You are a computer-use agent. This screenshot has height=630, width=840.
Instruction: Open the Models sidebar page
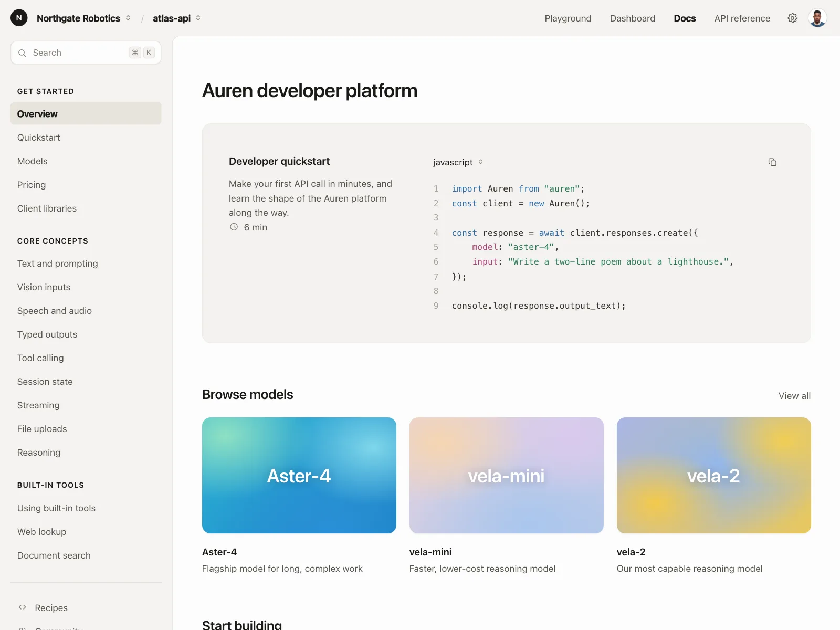click(x=86, y=161)
